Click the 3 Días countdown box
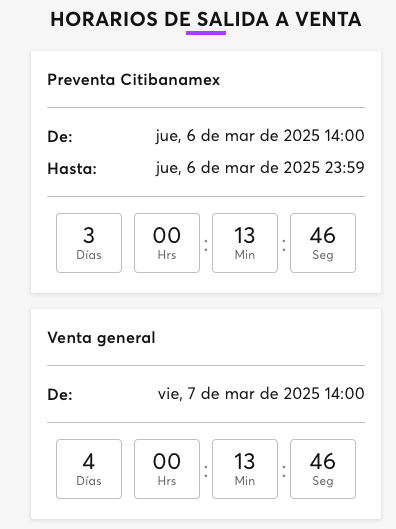The image size is (396, 529). (89, 243)
